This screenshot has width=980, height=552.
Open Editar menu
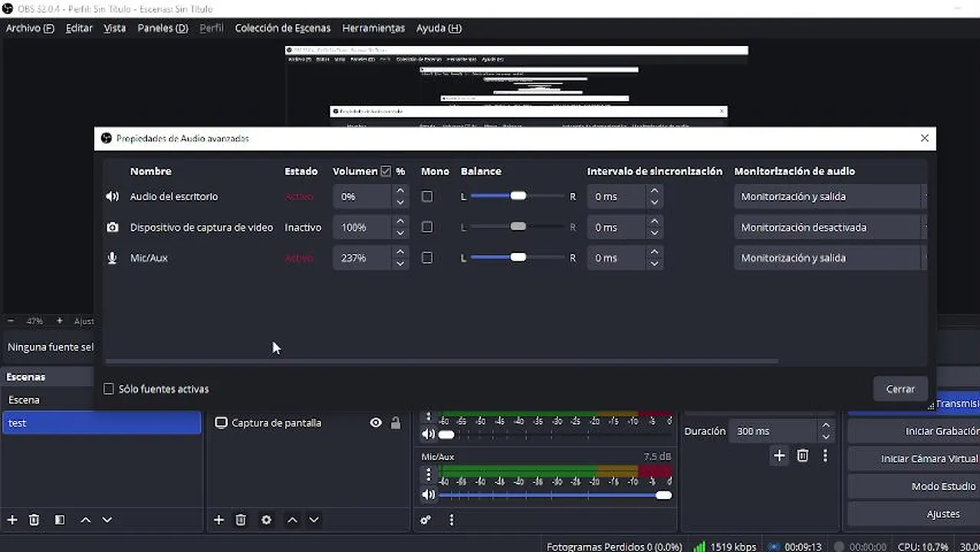tap(79, 28)
